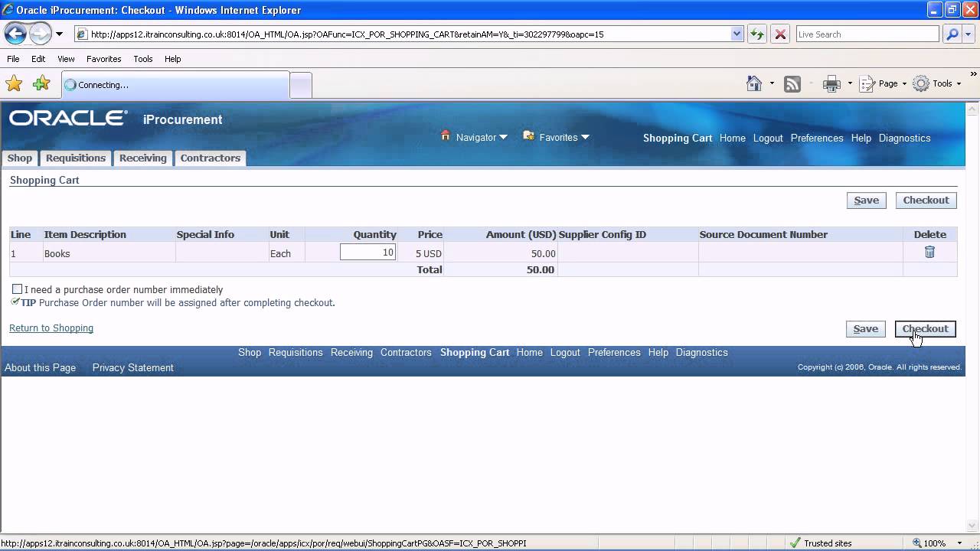Click the 100% zoom level control
This screenshot has width=980, height=551.
click(x=929, y=543)
